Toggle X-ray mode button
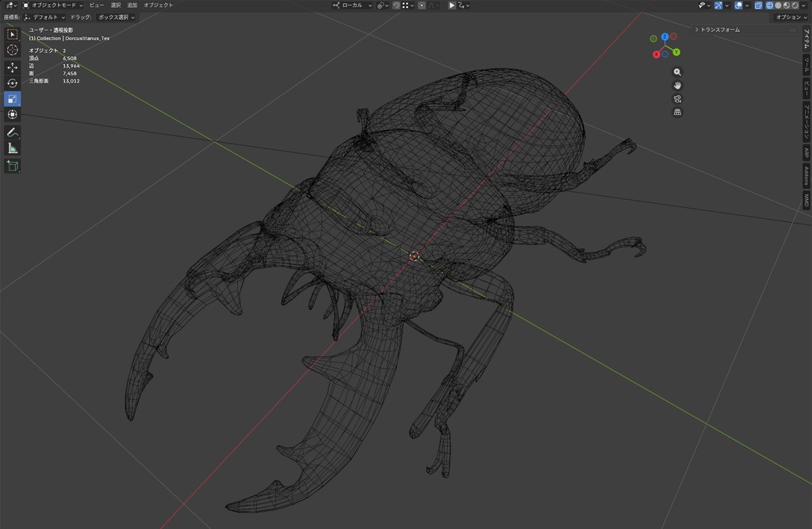 758,6
